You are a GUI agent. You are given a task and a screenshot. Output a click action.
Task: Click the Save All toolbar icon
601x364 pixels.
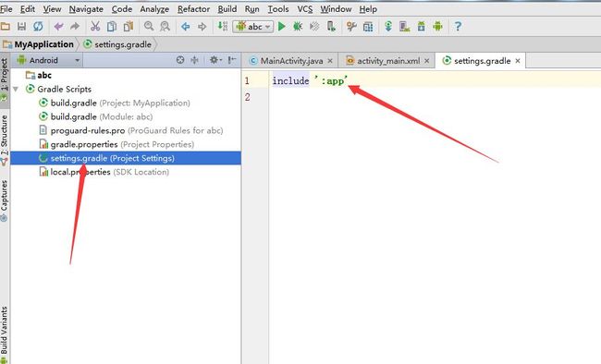click(21, 27)
